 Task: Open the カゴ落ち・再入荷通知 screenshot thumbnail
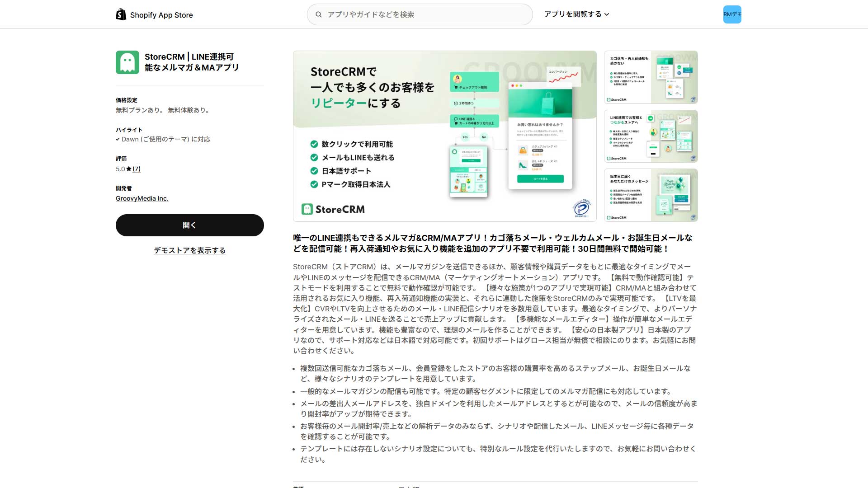[x=651, y=77]
